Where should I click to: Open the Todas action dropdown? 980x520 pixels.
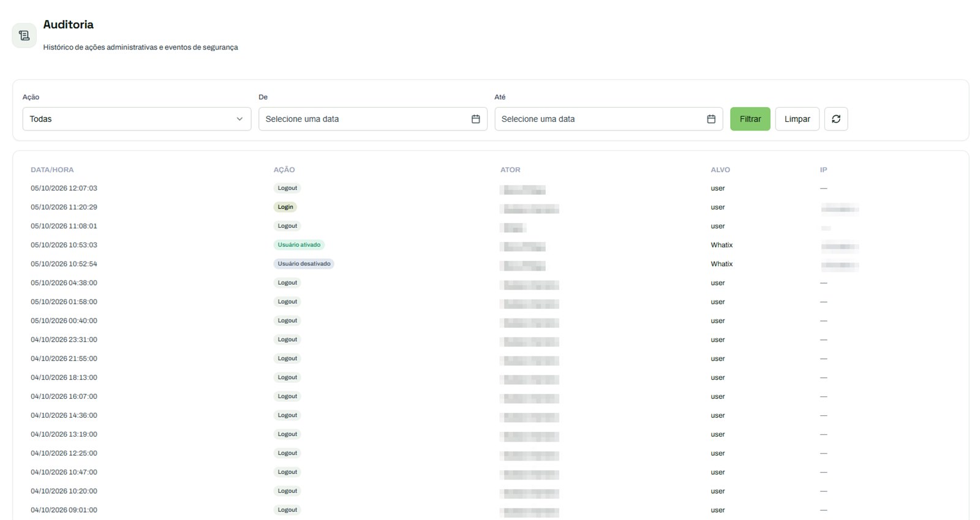click(x=137, y=119)
